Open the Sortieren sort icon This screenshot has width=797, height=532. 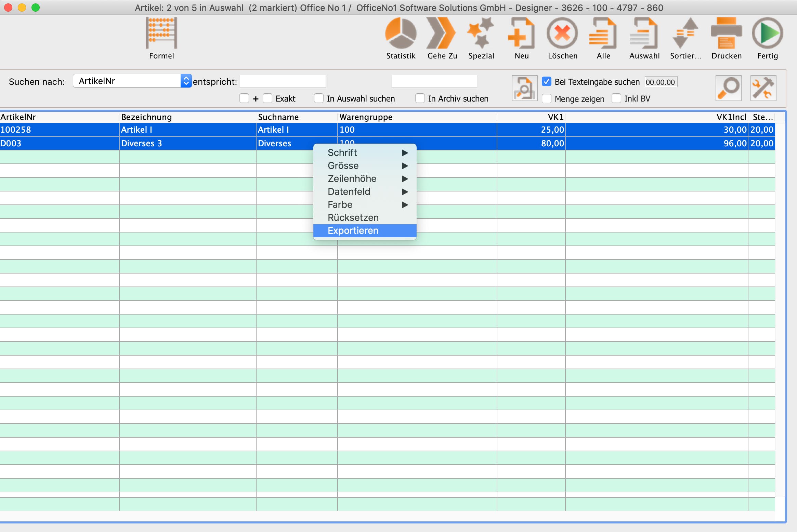click(x=685, y=34)
